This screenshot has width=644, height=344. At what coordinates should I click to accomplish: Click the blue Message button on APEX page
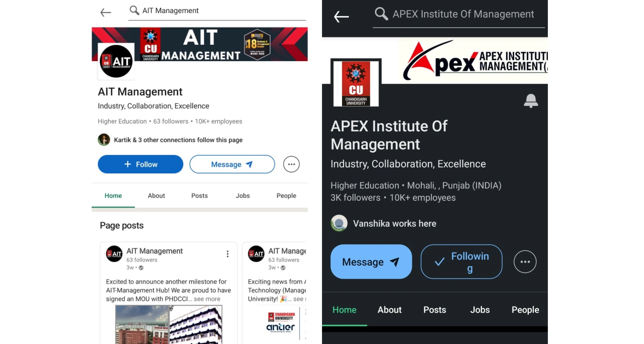pyautogui.click(x=371, y=262)
